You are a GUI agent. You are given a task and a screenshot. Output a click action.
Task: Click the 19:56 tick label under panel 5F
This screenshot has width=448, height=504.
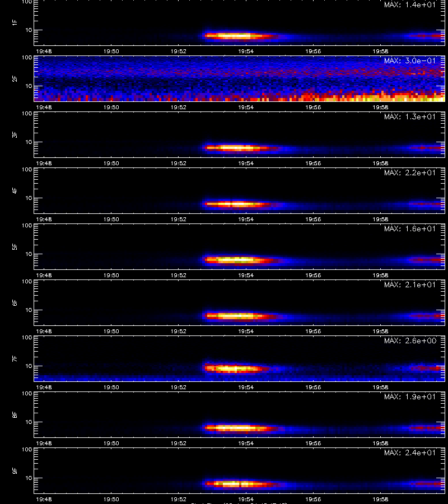313,276
